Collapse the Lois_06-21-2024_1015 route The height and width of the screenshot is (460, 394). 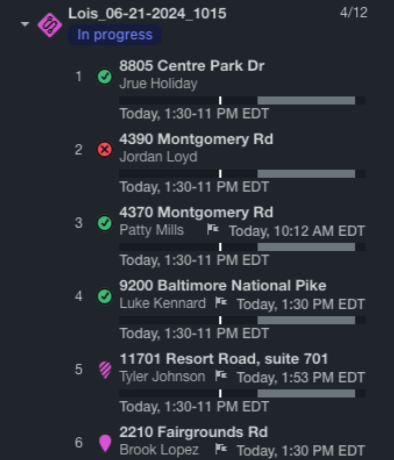pos(25,24)
